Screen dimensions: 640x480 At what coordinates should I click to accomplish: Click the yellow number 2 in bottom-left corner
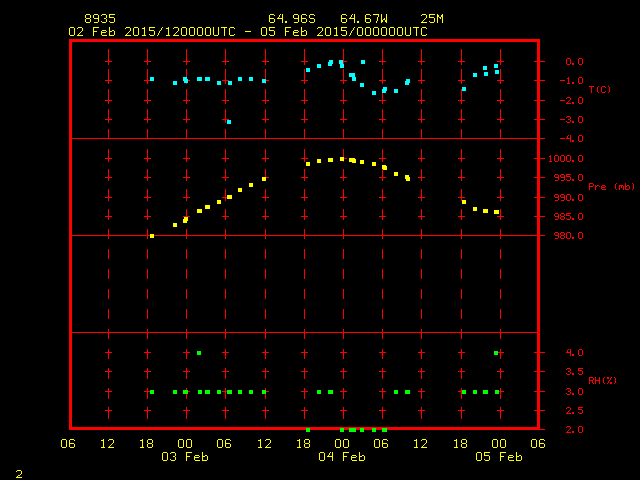tap(18, 472)
